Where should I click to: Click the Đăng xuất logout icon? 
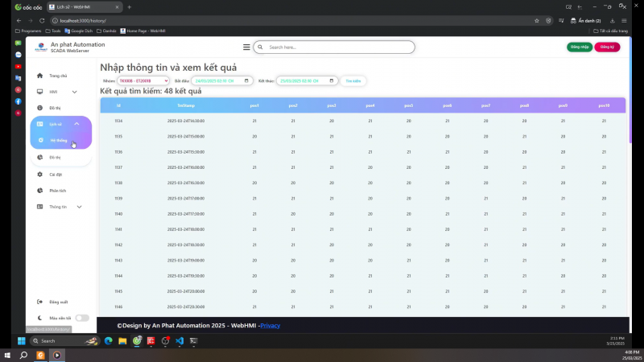pyautogui.click(x=39, y=302)
